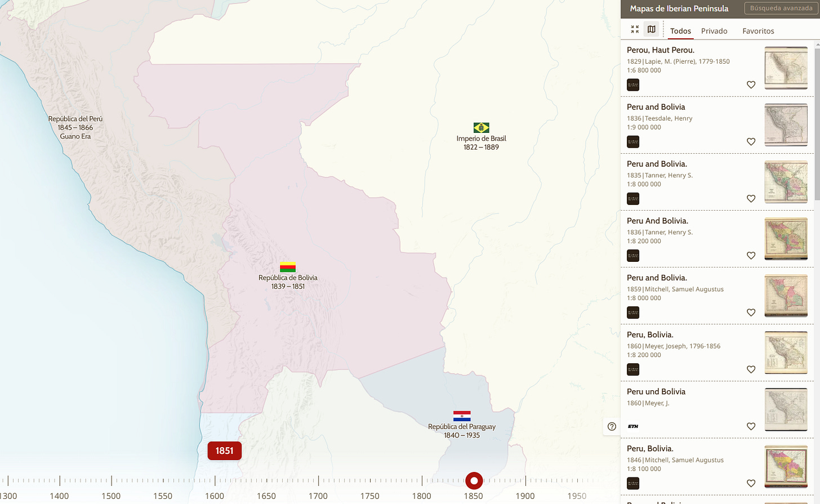820x504 pixels.
Task: Click ETH logo under Peru und Bolivia
Action: coord(633,426)
